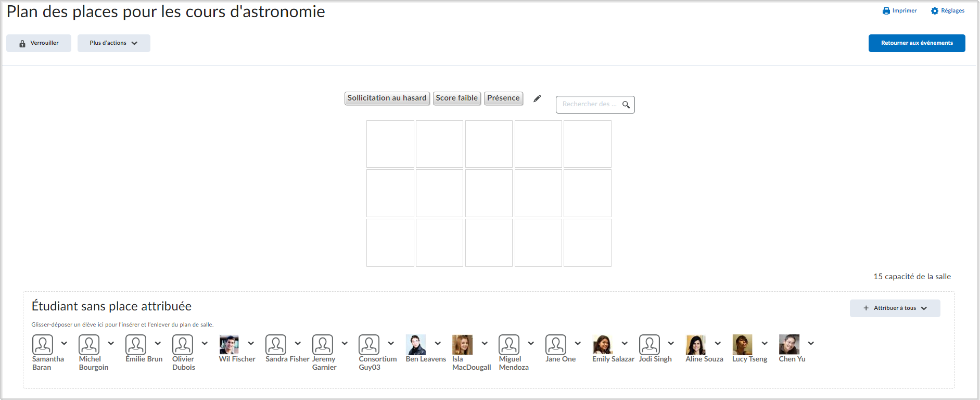Click the Verrouiller lock button
Viewport: 980px width, 400px height.
click(39, 43)
